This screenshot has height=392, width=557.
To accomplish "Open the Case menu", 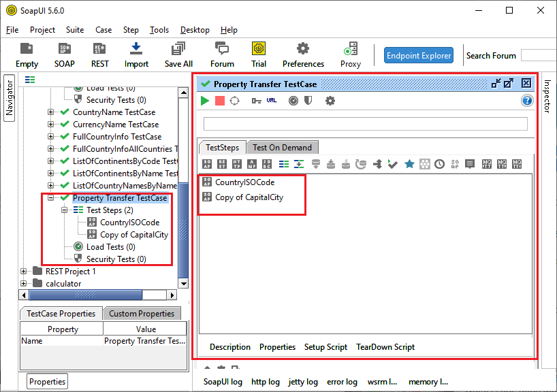I will (x=104, y=30).
